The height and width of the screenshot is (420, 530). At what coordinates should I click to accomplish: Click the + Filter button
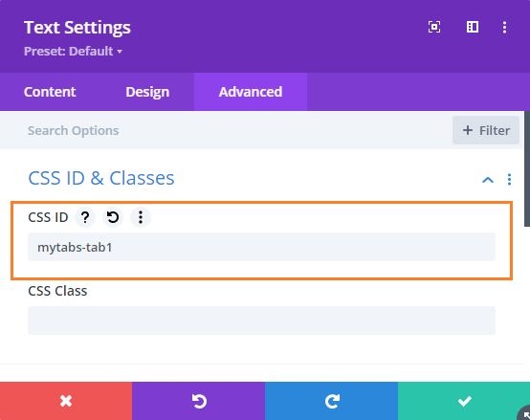coord(486,130)
